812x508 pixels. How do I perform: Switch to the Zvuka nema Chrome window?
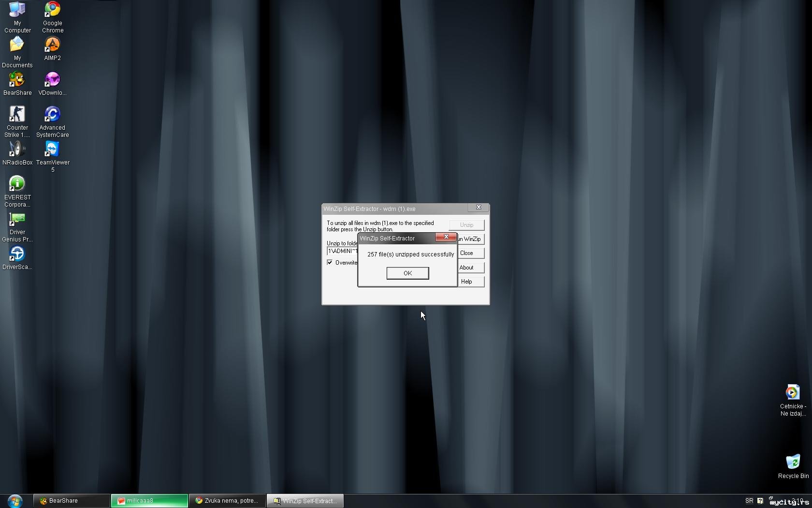coord(227,501)
